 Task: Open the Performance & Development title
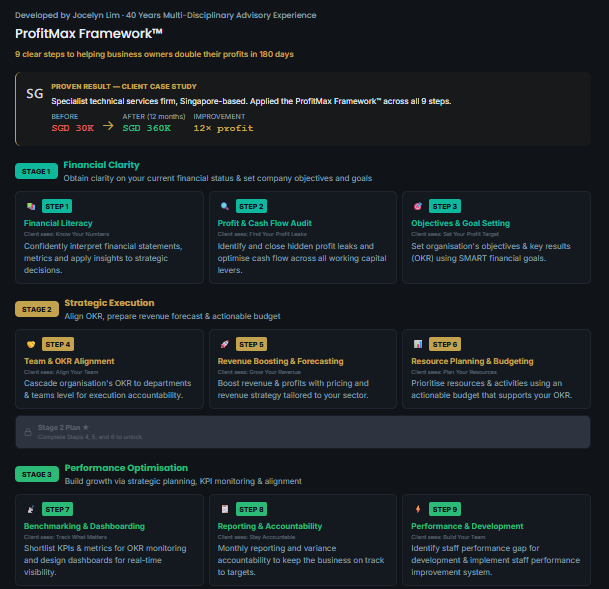[467, 526]
